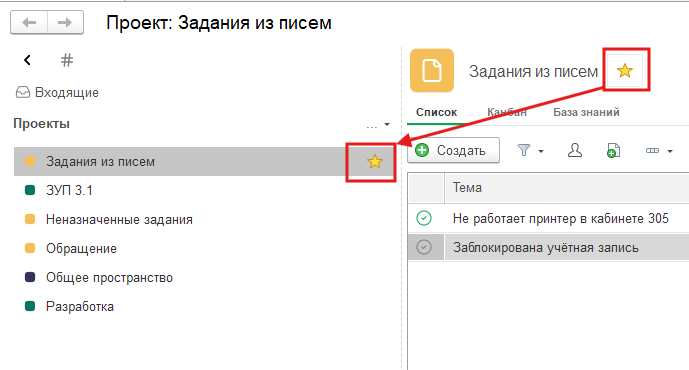Open the more options toolbar dropdown

pos(659,151)
